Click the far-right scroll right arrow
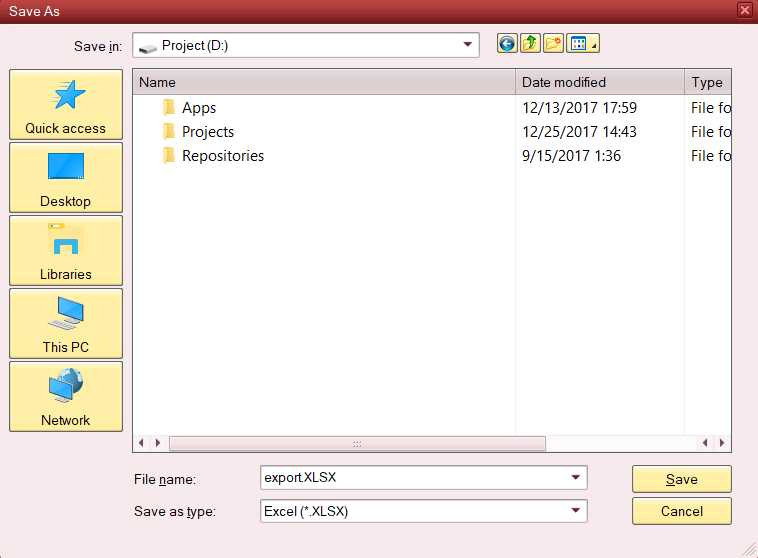The width and height of the screenshot is (758, 558). (x=722, y=442)
